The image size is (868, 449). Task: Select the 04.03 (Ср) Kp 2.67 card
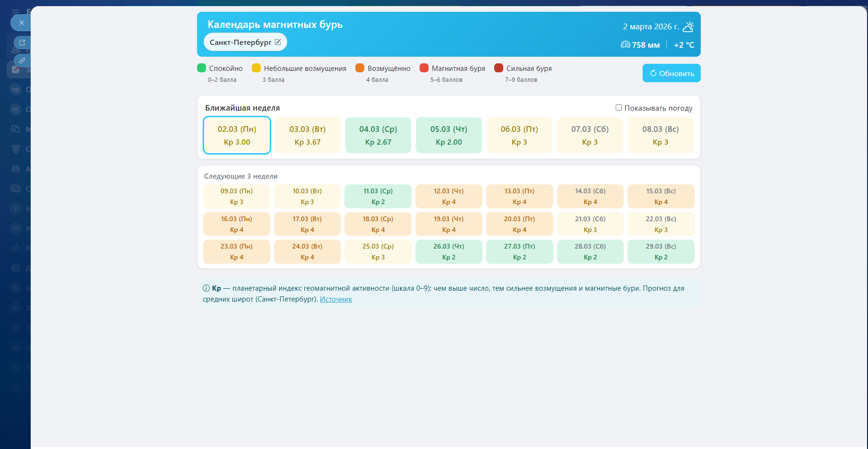(378, 135)
